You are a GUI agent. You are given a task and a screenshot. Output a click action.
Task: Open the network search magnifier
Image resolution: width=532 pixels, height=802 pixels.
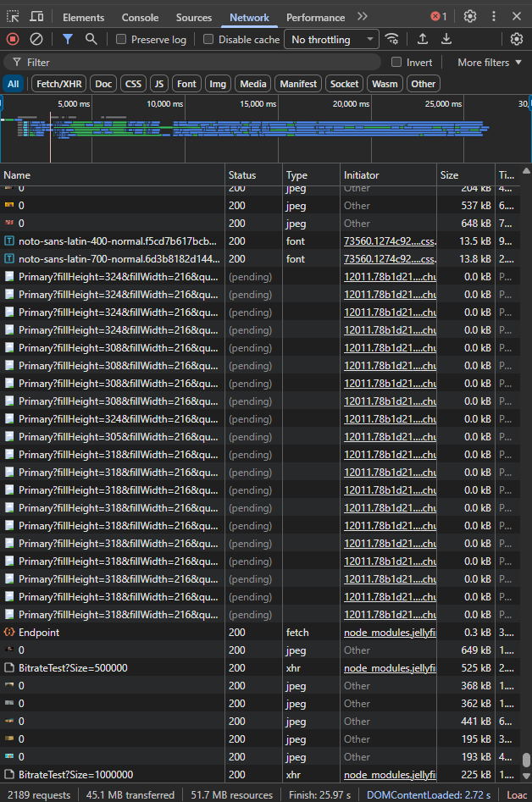[91, 39]
